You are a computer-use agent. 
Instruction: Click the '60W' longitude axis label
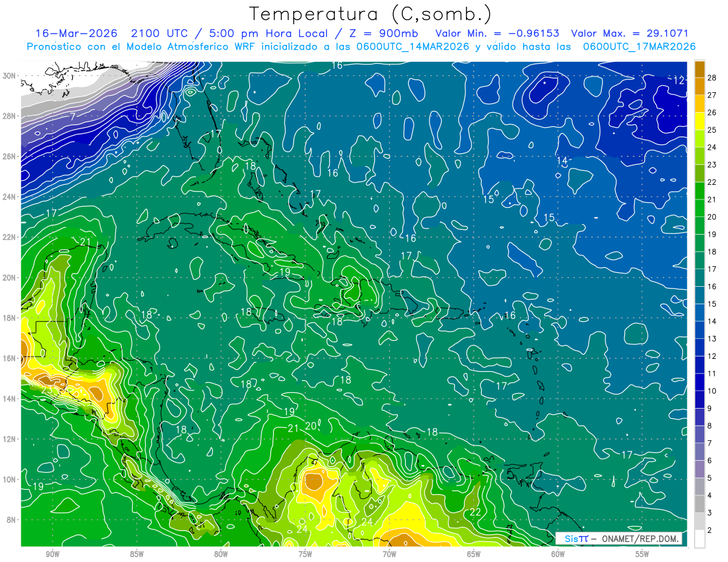[558, 554]
